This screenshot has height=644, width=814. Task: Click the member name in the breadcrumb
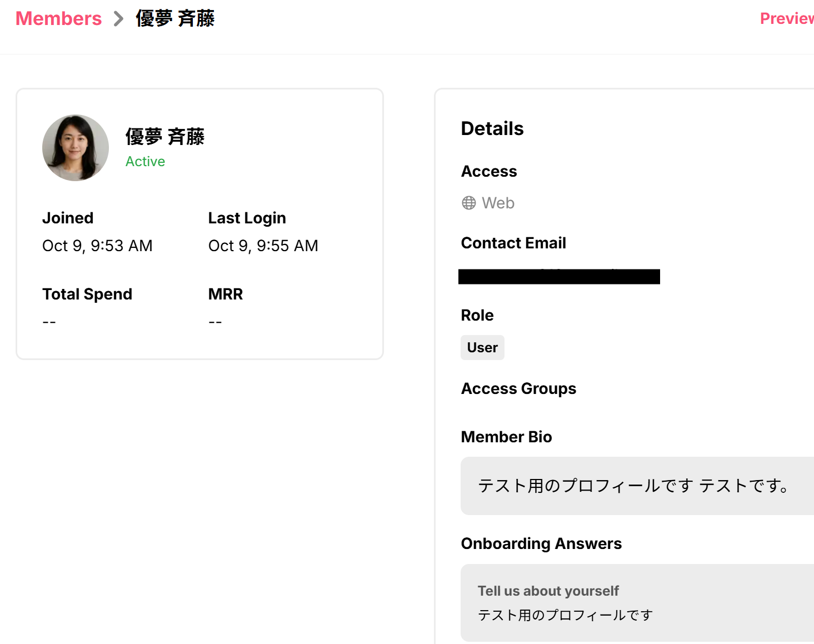tap(175, 18)
